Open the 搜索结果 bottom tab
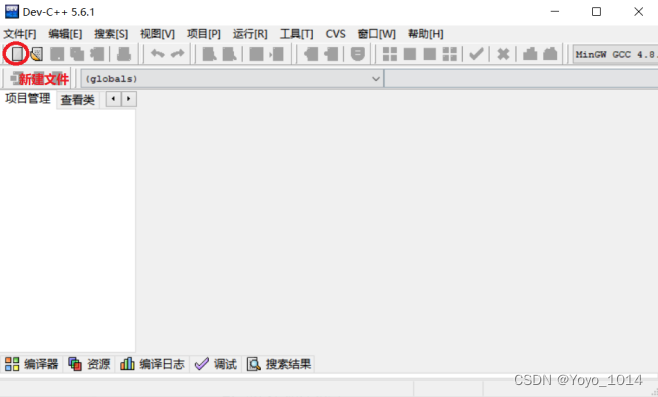 pyautogui.click(x=279, y=364)
